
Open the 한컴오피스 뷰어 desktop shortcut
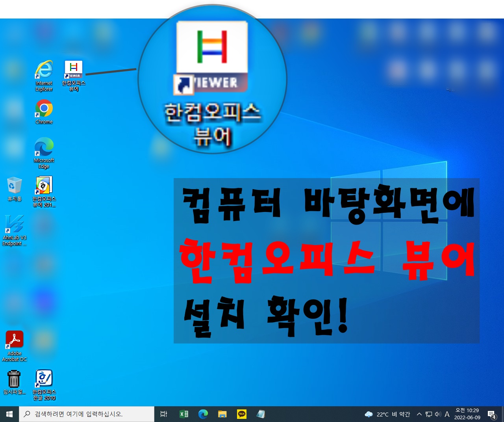pyautogui.click(x=74, y=76)
